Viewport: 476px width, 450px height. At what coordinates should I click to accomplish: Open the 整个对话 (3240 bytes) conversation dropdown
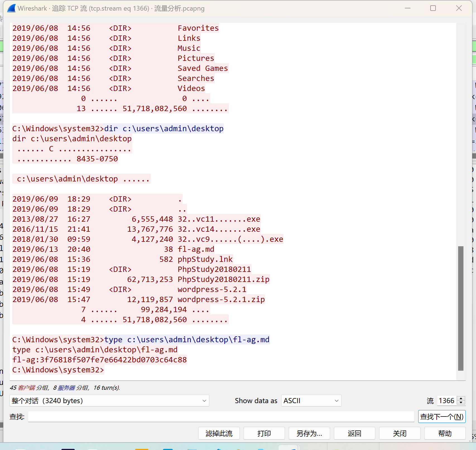point(109,401)
